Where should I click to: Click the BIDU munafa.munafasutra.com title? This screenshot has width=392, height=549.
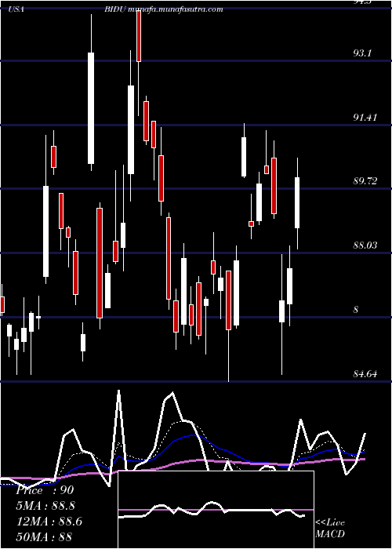pyautogui.click(x=163, y=9)
